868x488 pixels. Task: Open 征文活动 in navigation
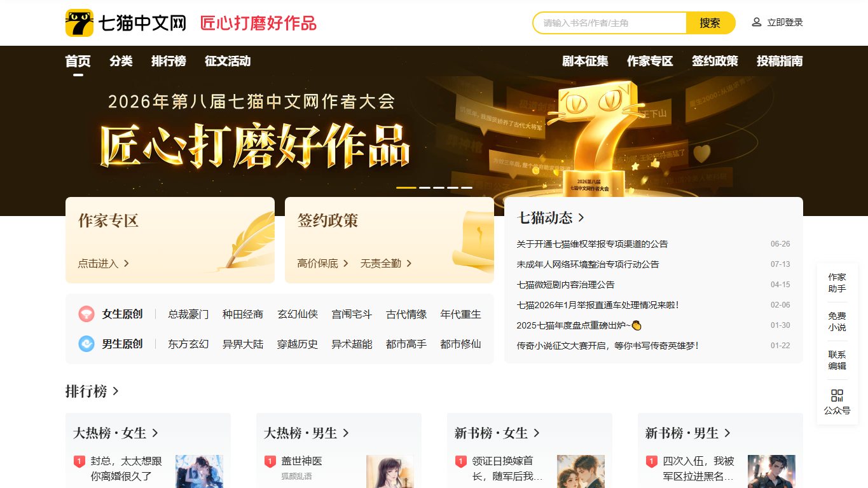point(228,61)
